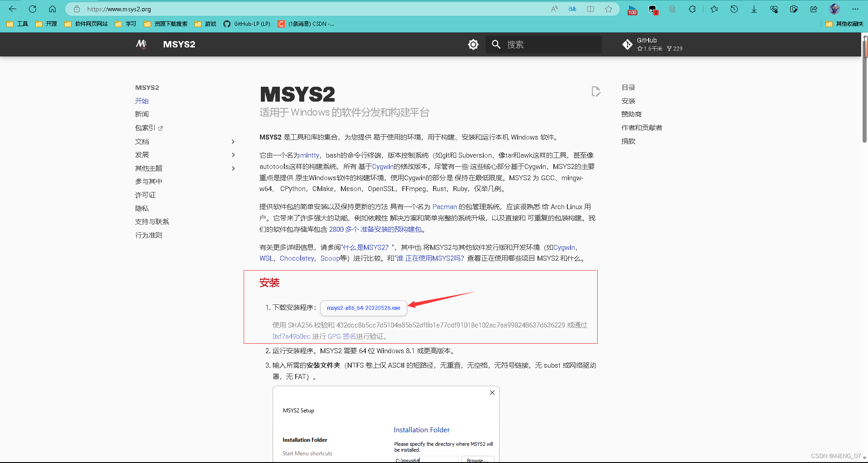Open the 工具 bookmarks folder
868x463 pixels.
click(17, 24)
